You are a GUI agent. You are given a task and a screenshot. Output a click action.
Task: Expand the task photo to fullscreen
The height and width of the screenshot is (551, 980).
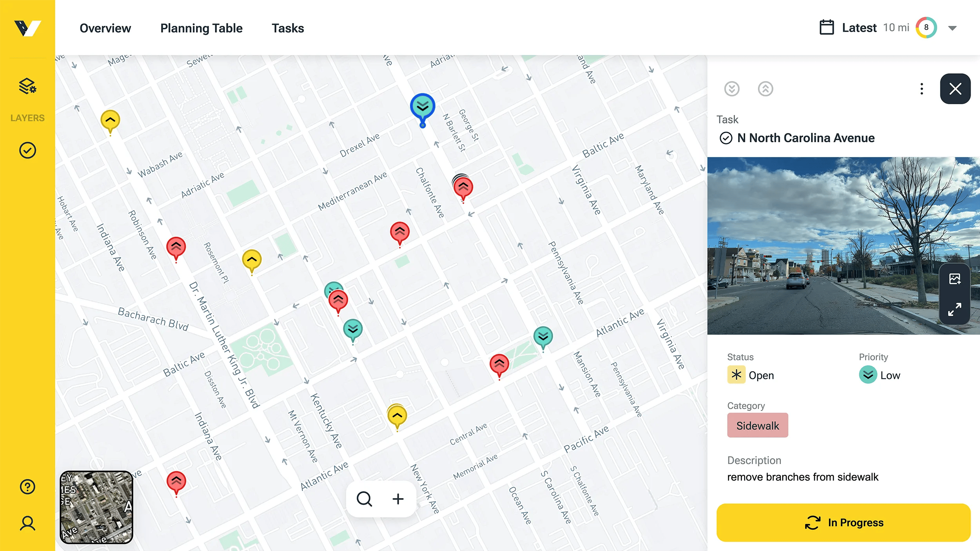click(955, 309)
